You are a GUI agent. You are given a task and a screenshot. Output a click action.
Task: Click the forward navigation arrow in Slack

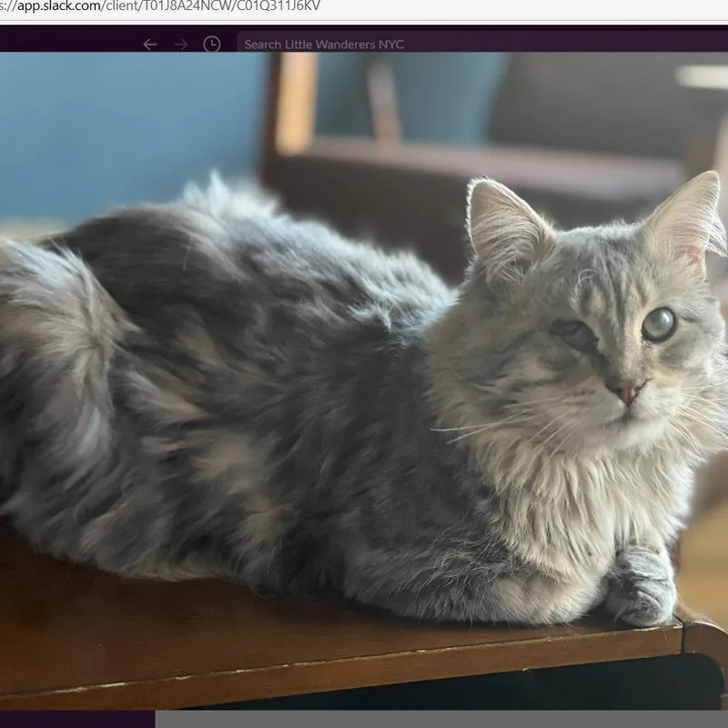pos(181,44)
